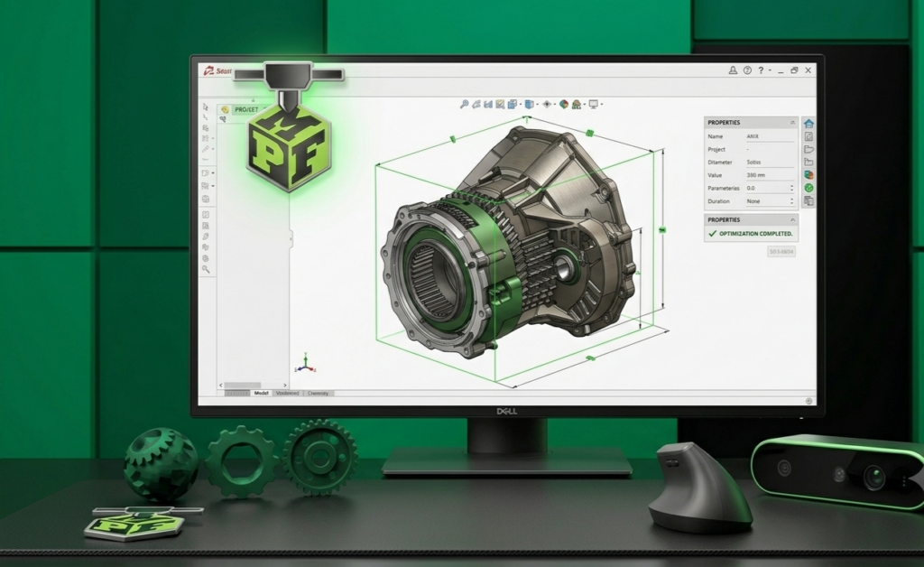Click the Project field in the PROPERTIES panel
Viewport: 924px width, 567px height.
[771, 149]
